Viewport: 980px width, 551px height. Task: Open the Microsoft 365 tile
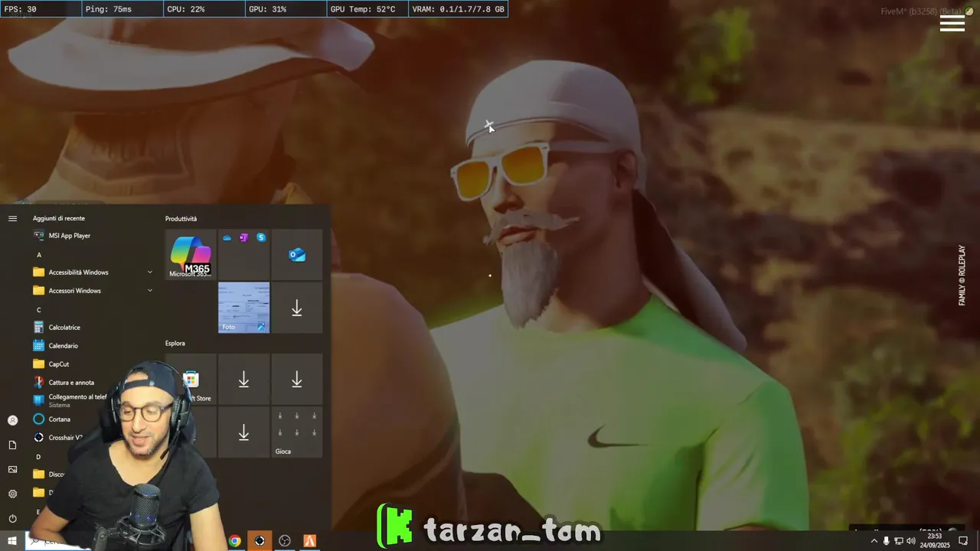(191, 254)
